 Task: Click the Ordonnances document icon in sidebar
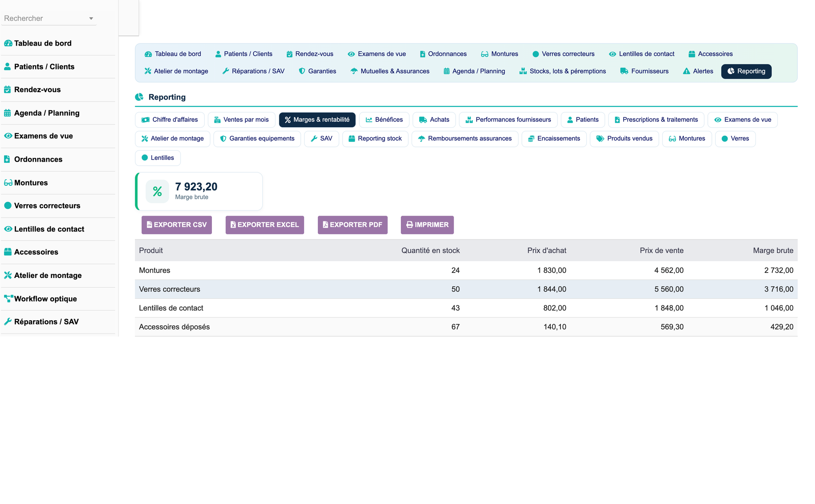coord(7,159)
